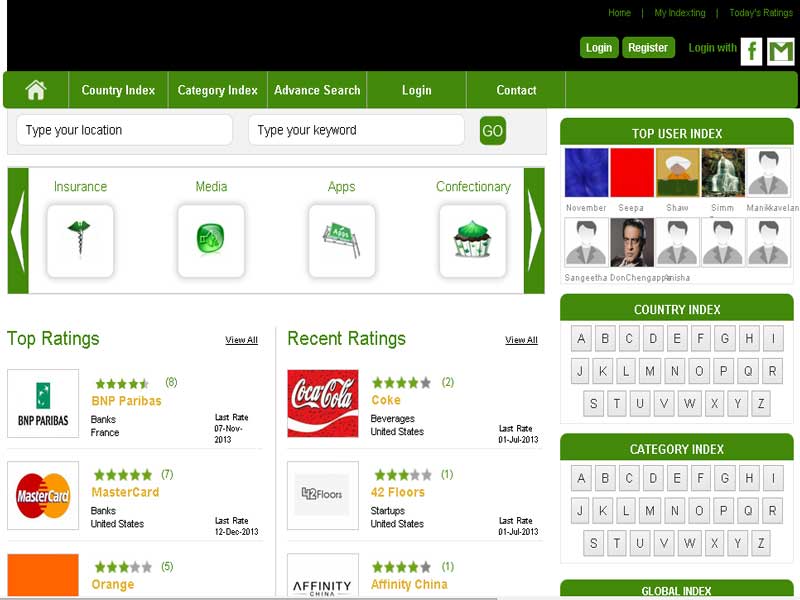Screen dimensions: 800x600
Task: Sign in with the Gmail icon
Action: click(x=781, y=51)
